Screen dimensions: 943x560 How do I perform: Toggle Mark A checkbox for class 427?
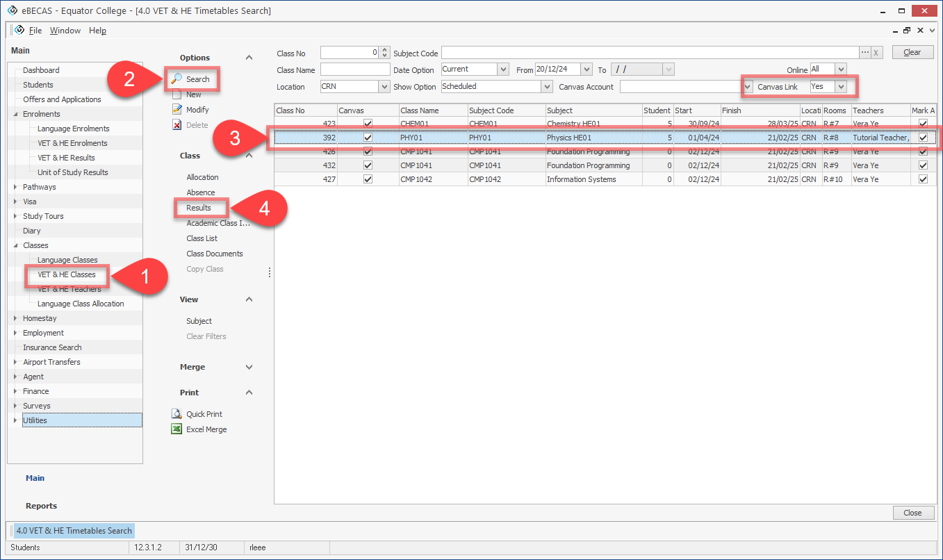point(923,179)
